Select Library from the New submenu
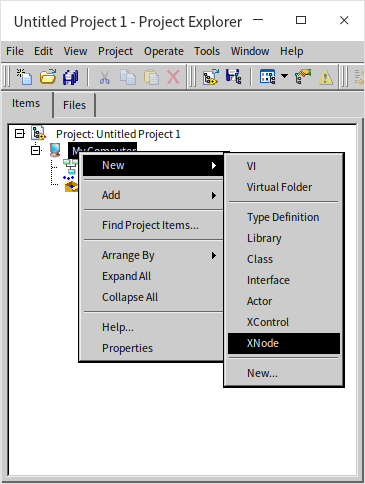 pos(284,238)
